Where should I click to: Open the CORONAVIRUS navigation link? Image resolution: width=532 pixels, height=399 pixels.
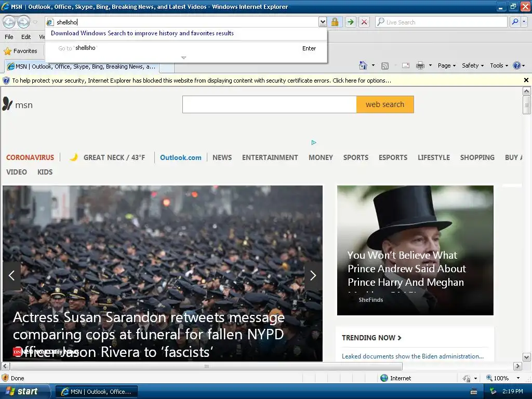(30, 157)
